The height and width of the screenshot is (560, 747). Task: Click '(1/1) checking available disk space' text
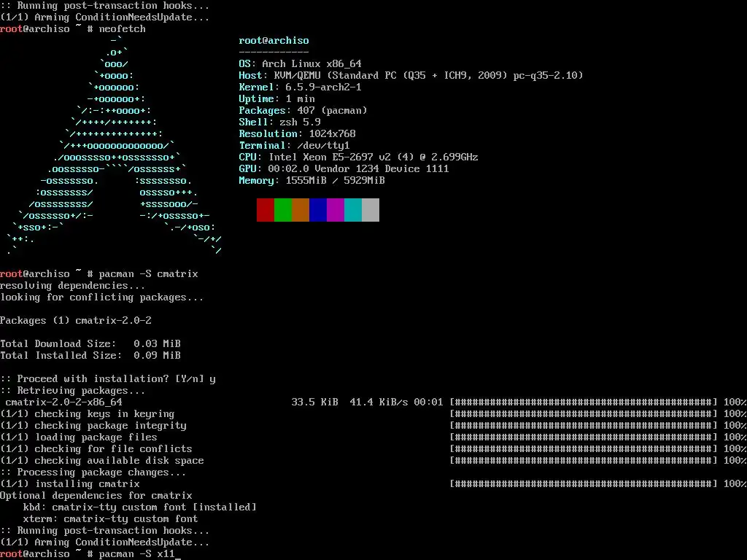point(102,461)
